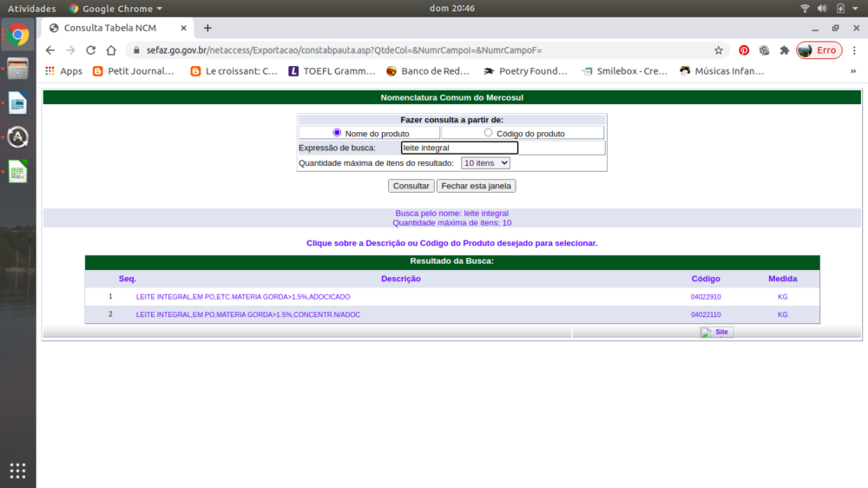The width and height of the screenshot is (868, 488).
Task: Select product code 04022910 link
Action: pyautogui.click(x=706, y=297)
